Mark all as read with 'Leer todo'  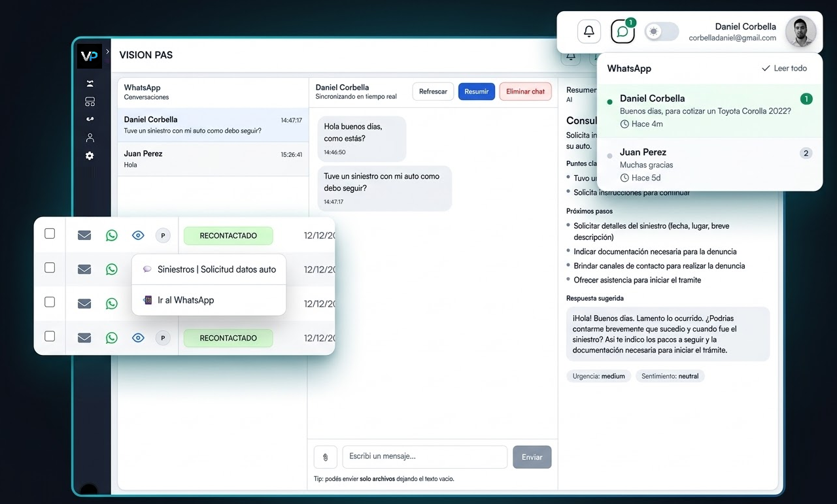[x=784, y=68]
